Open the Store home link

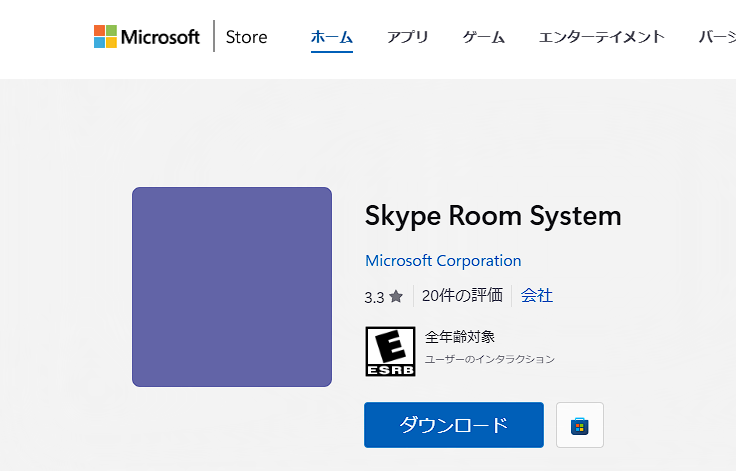pyautogui.click(x=246, y=37)
